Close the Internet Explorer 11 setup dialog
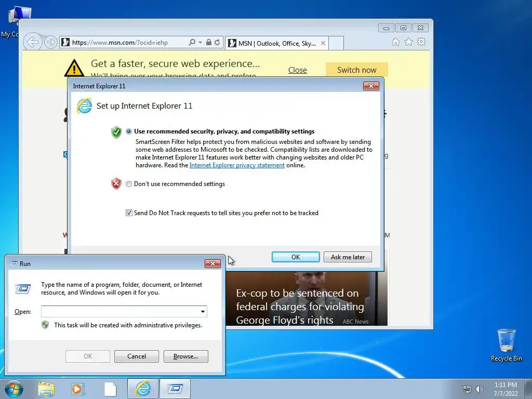Viewport: 532px width, 399px height. tap(371, 86)
